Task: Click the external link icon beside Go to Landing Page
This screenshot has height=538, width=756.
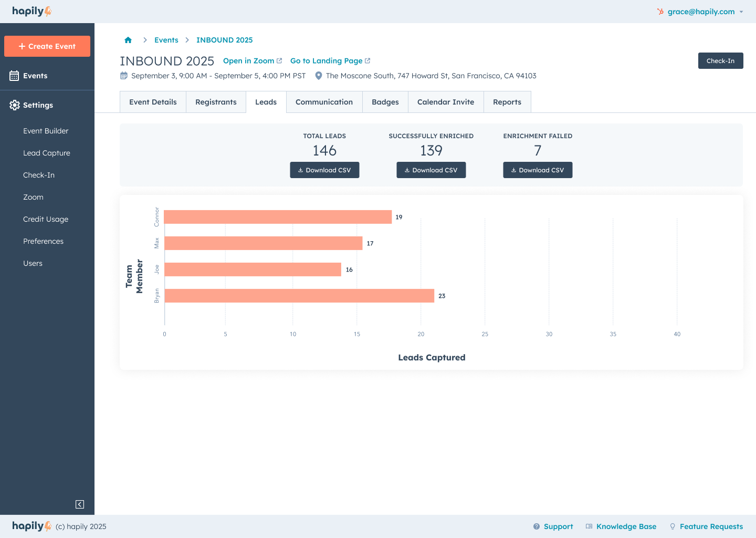Action: pyautogui.click(x=367, y=61)
